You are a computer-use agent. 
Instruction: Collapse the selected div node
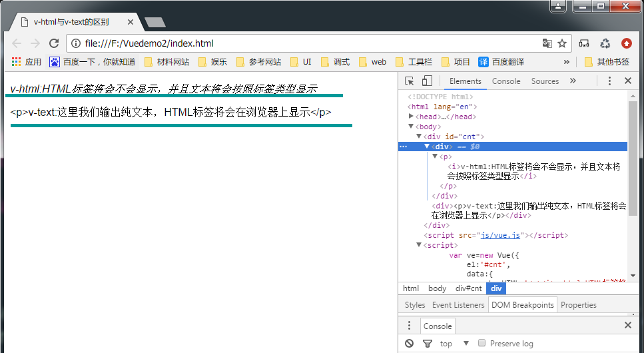coord(427,146)
